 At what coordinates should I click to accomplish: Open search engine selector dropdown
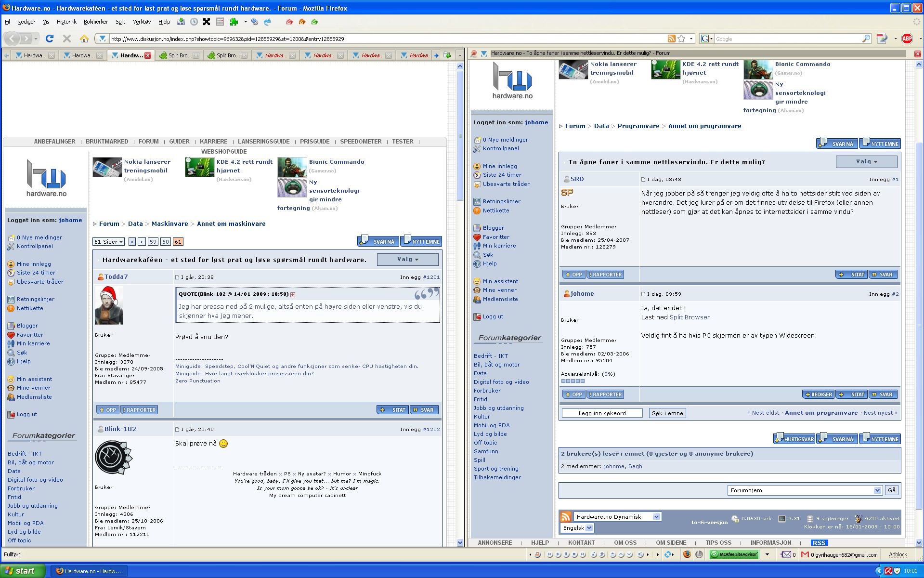click(706, 39)
